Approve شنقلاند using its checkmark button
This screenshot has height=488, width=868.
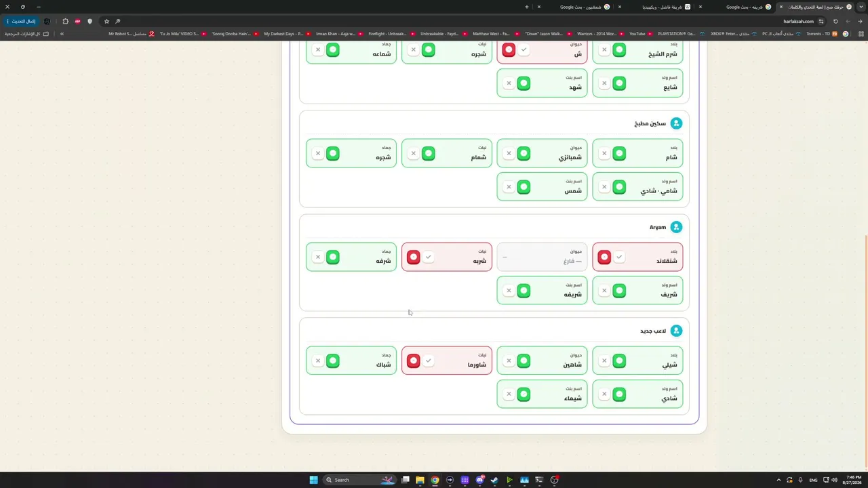(619, 257)
